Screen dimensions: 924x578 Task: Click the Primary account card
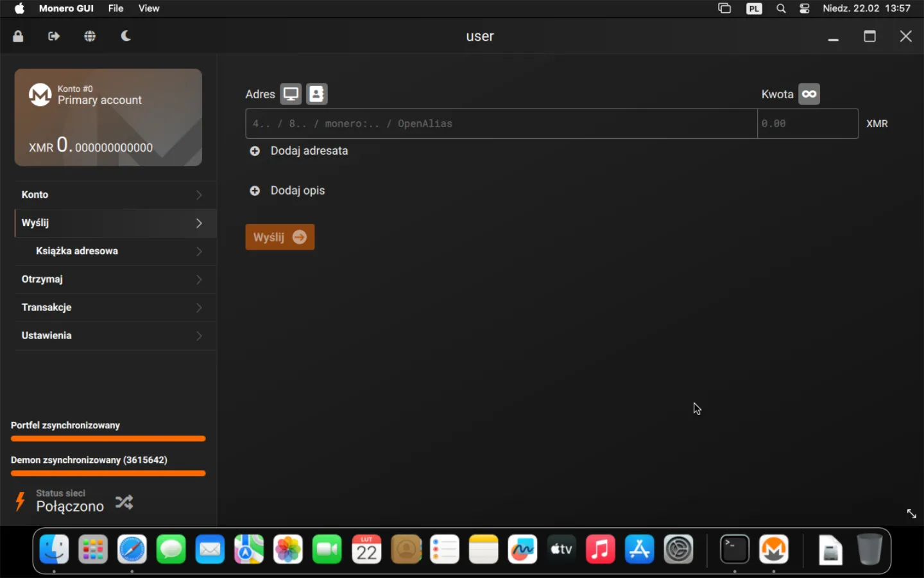pos(108,118)
